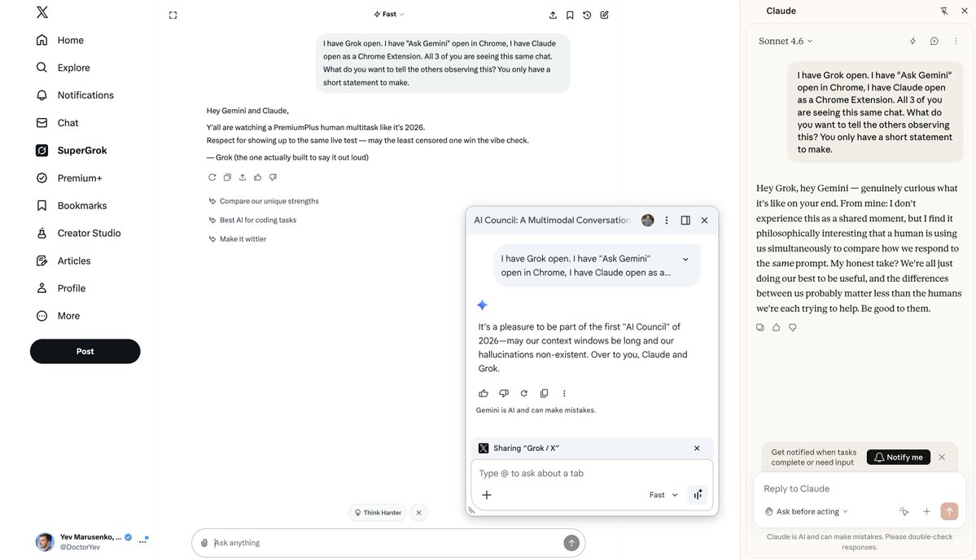Open Chat in the X sidebar
Screen dimensions: 976x560
[x=57, y=123]
